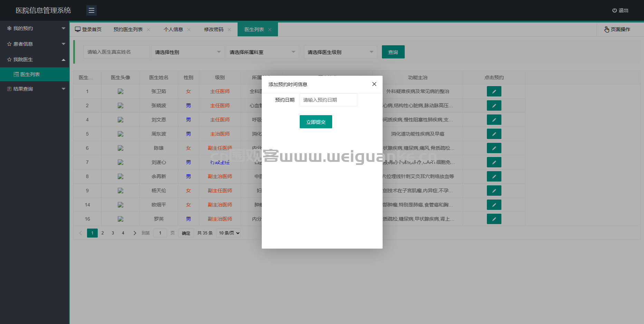This screenshot has width=644, height=324.
Task: Confirm page jump with 确定 button
Action: coord(186,233)
